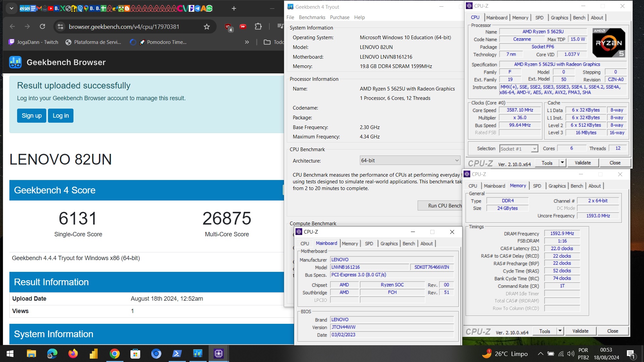Open a new browser tab with plus
Image resolution: width=644 pixels, height=362 pixels.
234,8
